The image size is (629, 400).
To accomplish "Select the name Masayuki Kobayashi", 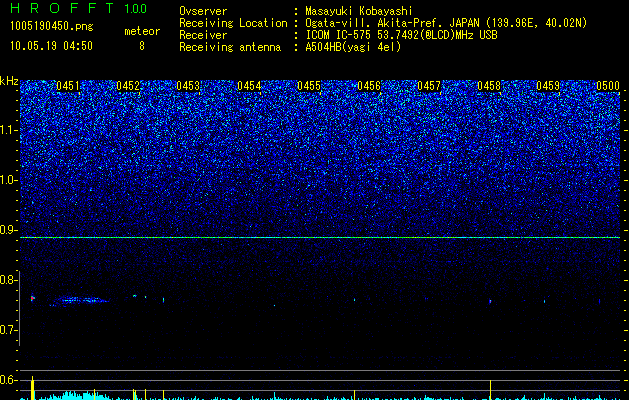I will 359,11.
